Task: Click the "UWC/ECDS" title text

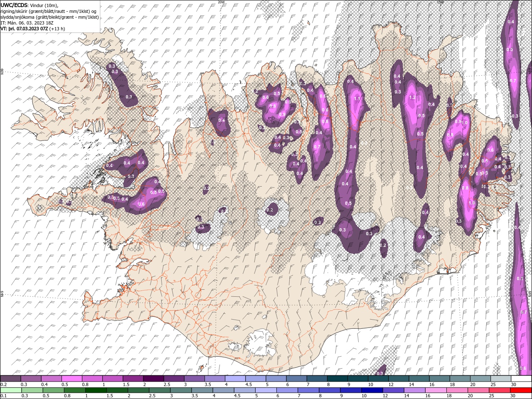Action: 14,5
